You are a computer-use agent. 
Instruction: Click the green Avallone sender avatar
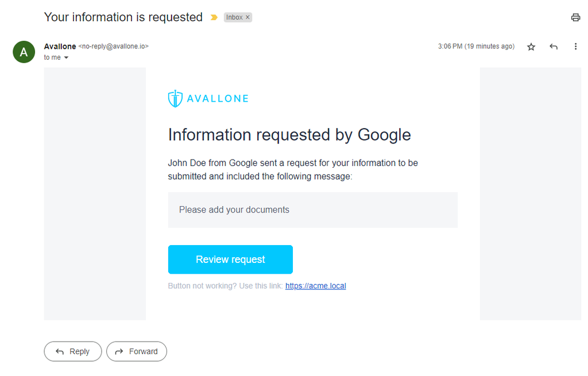click(24, 52)
